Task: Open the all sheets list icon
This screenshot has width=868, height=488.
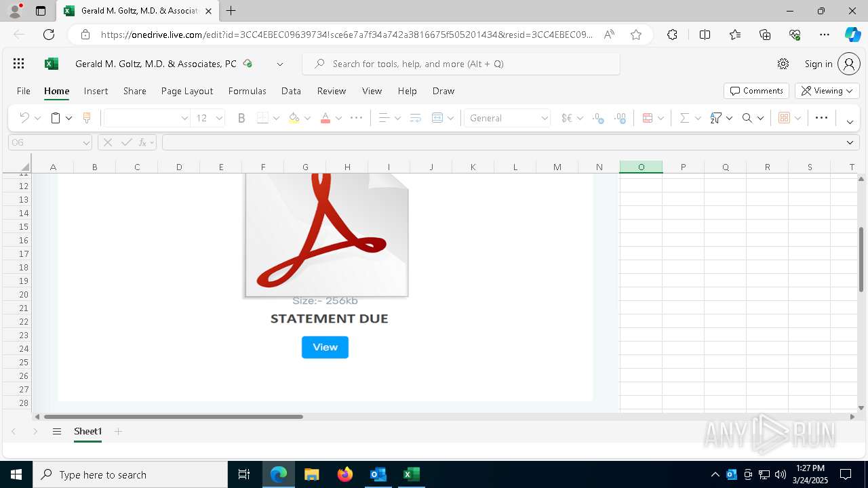Action: pyautogui.click(x=57, y=431)
